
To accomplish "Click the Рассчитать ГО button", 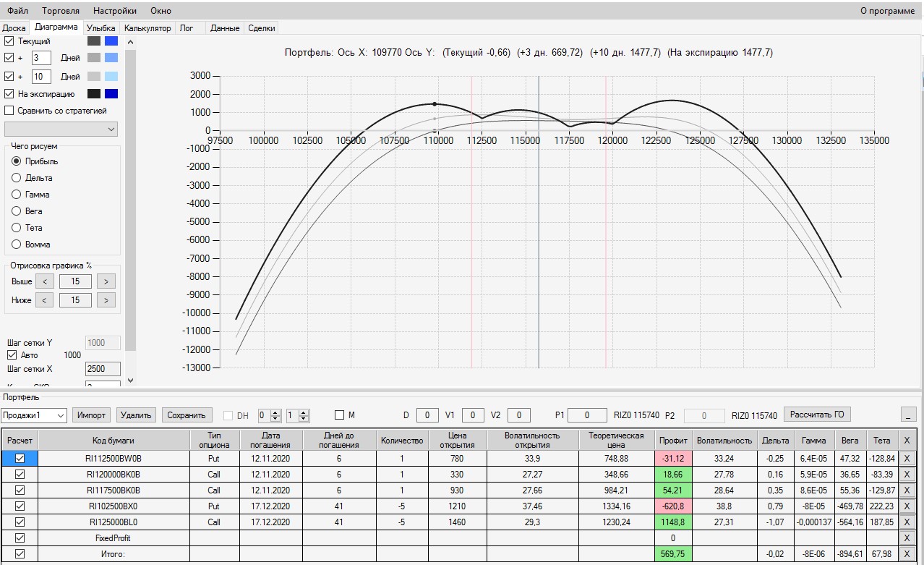I will (x=817, y=415).
